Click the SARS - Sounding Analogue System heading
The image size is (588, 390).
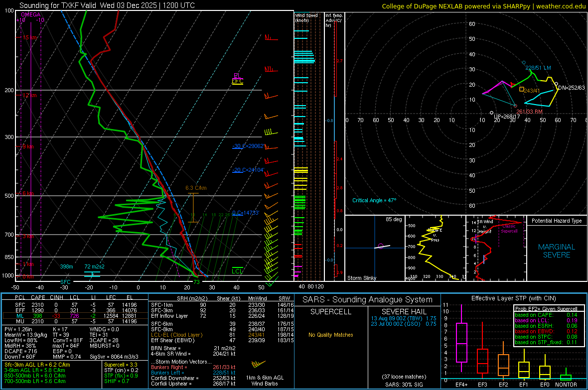(x=368, y=300)
